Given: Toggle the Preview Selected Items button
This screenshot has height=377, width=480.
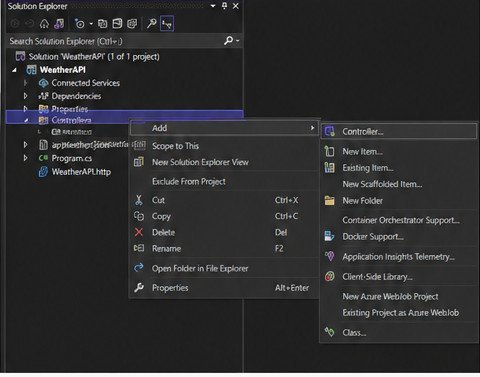Looking at the screenshot, I should (167, 24).
